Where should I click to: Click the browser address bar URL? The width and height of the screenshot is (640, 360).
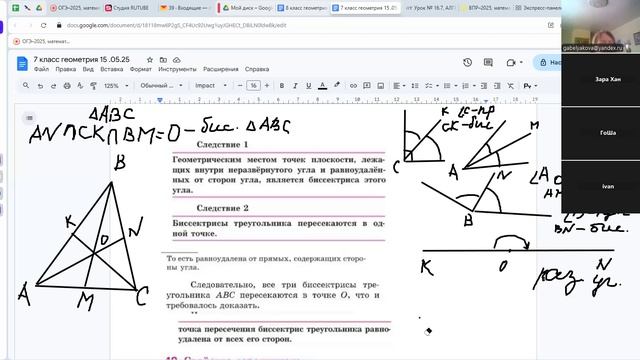(176, 25)
